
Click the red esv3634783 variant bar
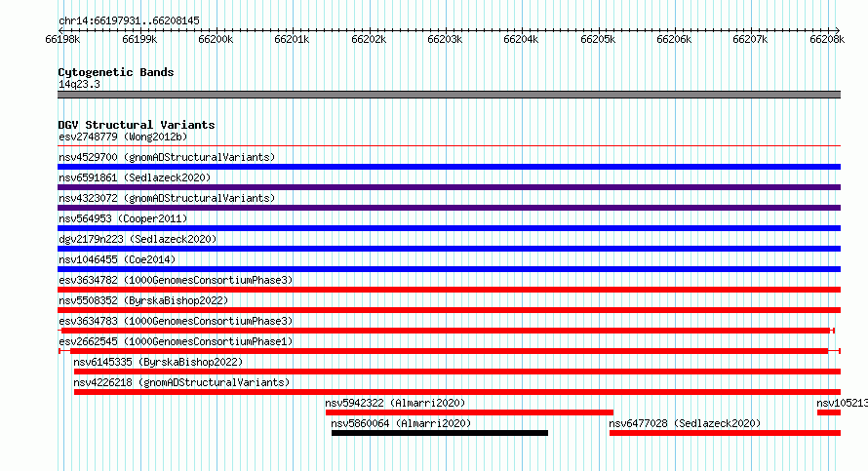point(446,331)
